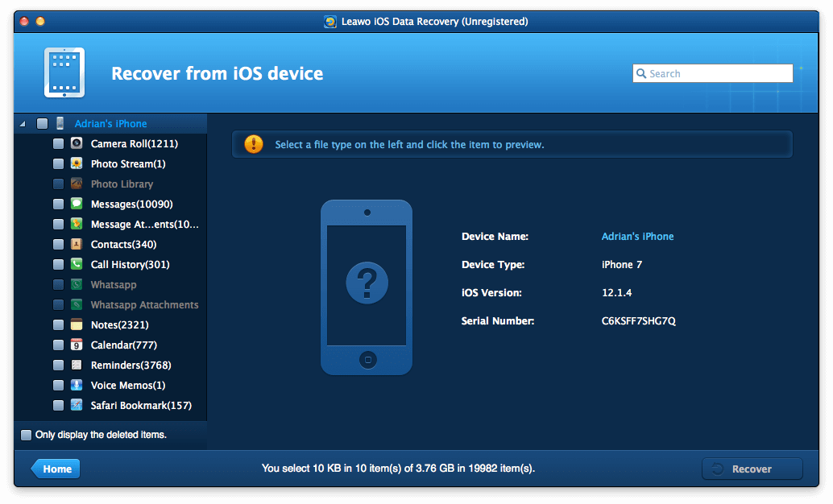Click the iOS device icon in the header
Screen dimensions: 833x504
click(64, 72)
